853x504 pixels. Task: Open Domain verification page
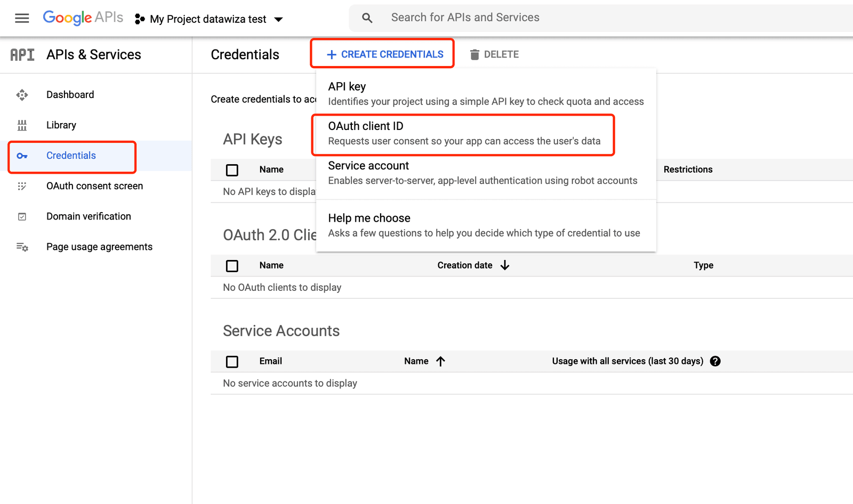tap(88, 216)
